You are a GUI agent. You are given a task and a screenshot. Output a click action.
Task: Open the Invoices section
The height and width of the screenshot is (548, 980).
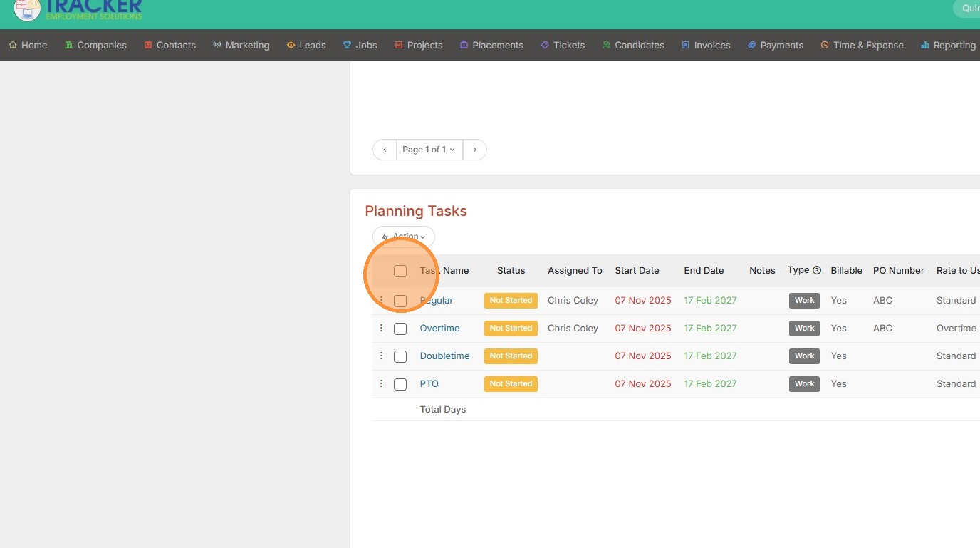tap(706, 45)
